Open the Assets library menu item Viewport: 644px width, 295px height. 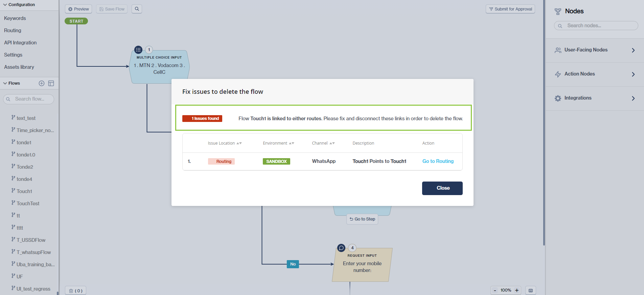[19, 67]
